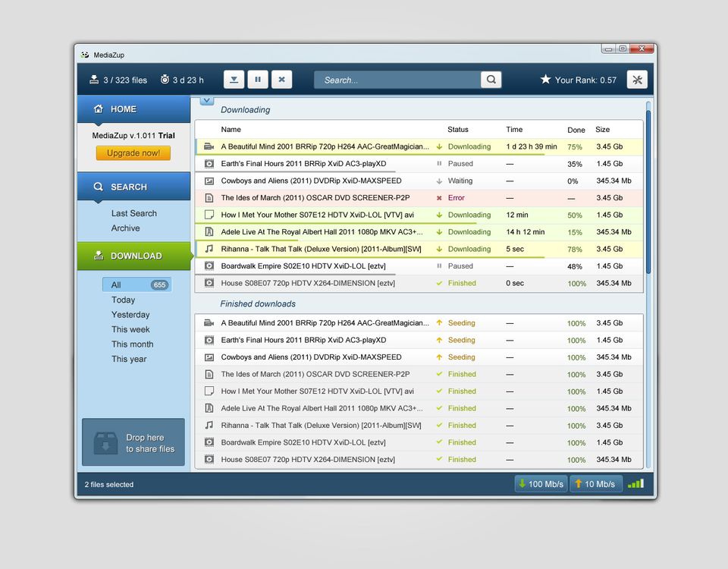Click the remaining time clock icon
728x569 pixels.
click(x=165, y=80)
